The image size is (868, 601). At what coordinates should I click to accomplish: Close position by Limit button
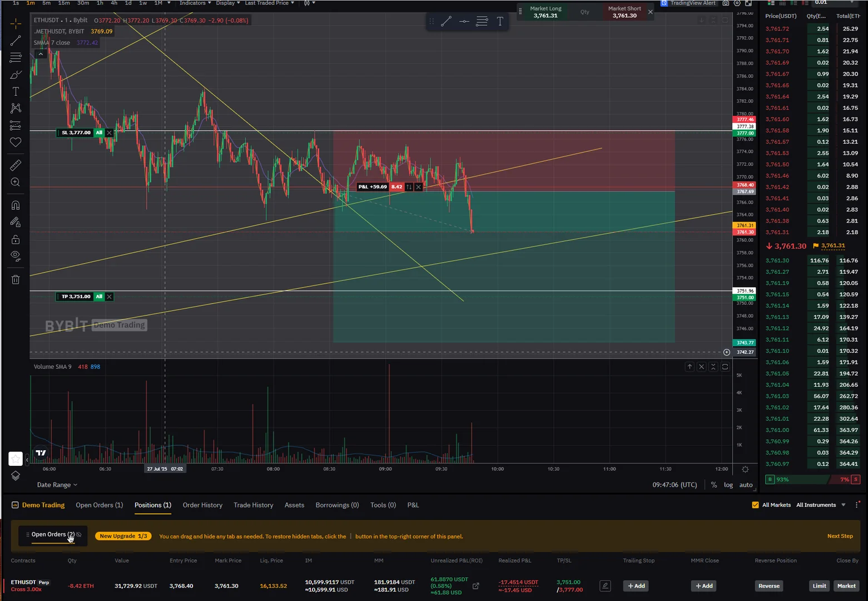click(819, 585)
